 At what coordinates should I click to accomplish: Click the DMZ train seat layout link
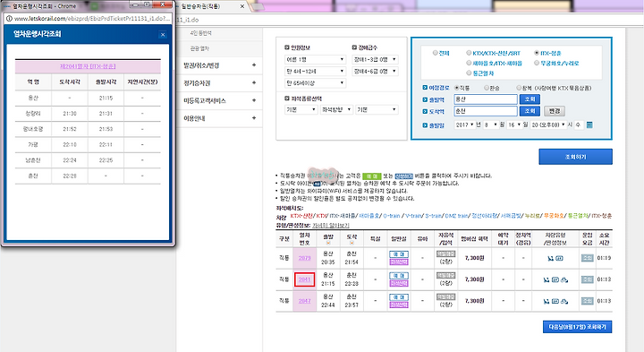[x=457, y=216]
